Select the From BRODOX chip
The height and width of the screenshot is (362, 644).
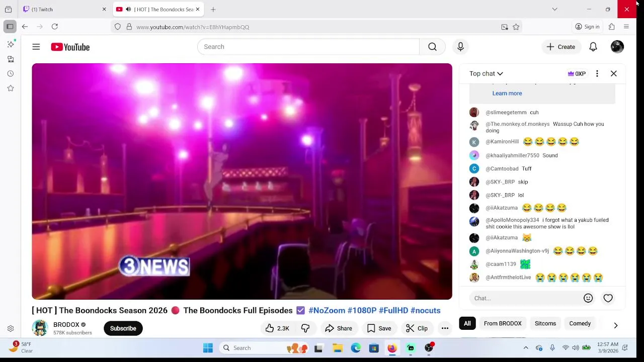(x=503, y=323)
